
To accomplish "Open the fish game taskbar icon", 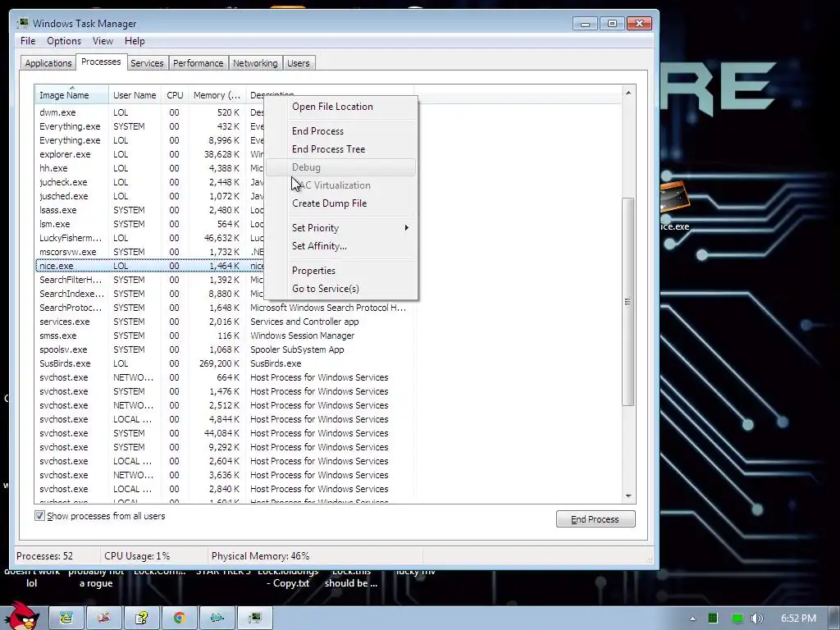I will (217, 618).
